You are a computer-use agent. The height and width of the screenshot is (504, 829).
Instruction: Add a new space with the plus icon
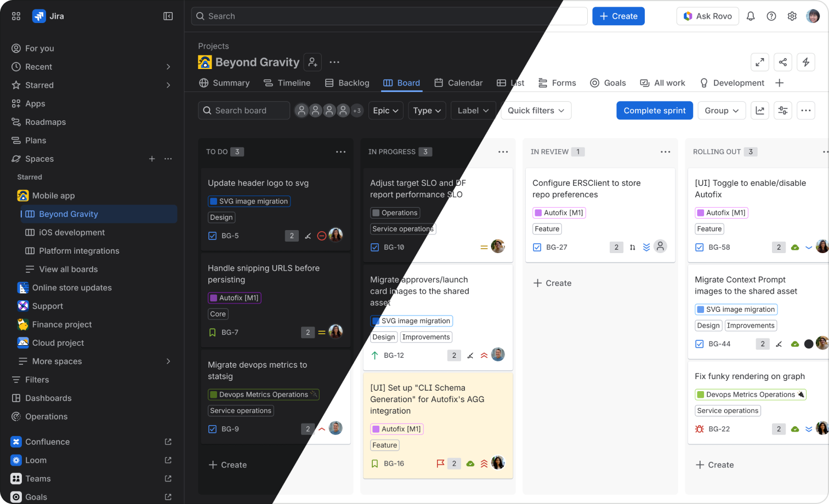pos(152,159)
